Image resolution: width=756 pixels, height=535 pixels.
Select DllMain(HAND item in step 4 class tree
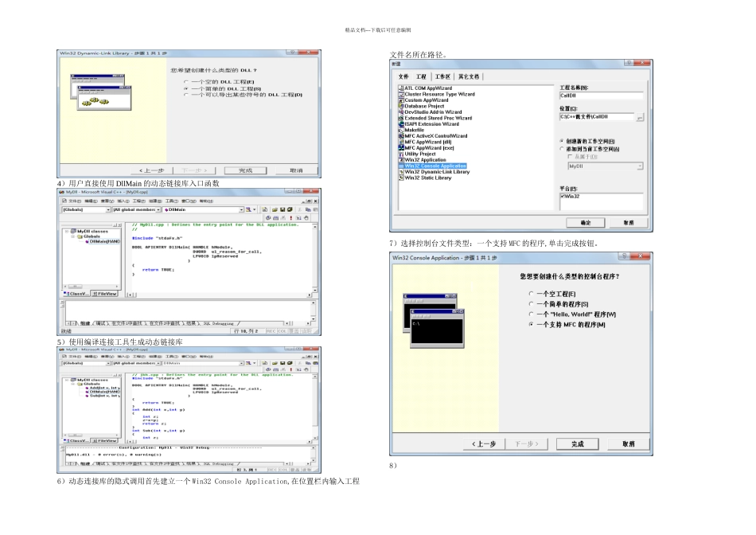pos(104,241)
